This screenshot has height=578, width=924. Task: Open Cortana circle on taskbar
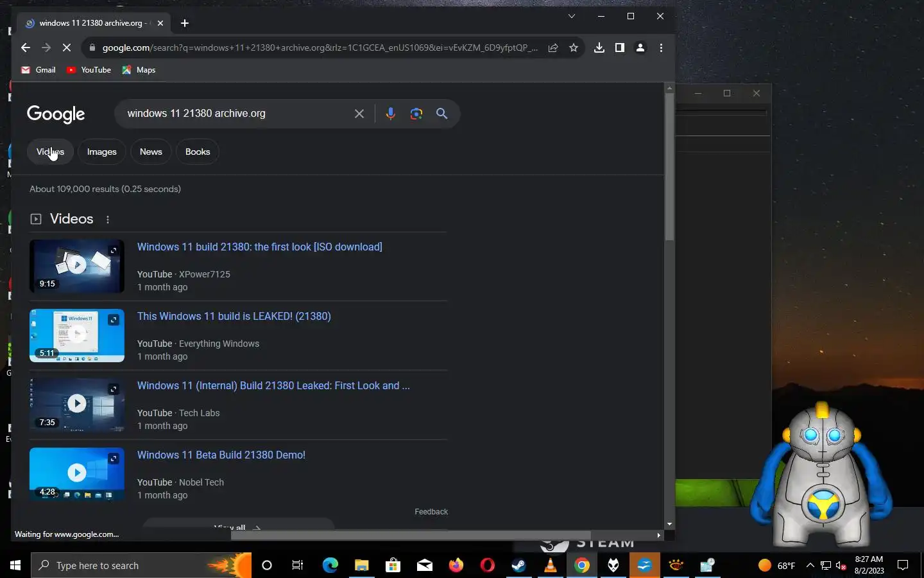click(x=267, y=565)
